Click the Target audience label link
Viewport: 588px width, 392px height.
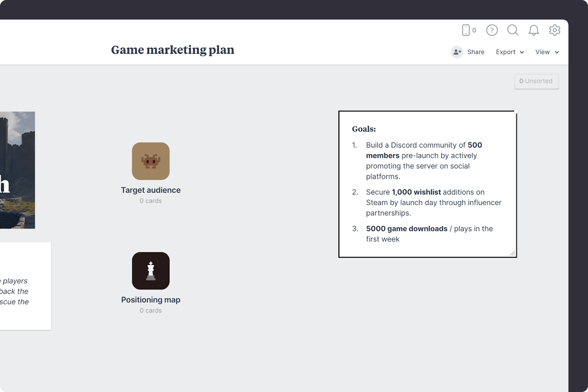point(151,190)
